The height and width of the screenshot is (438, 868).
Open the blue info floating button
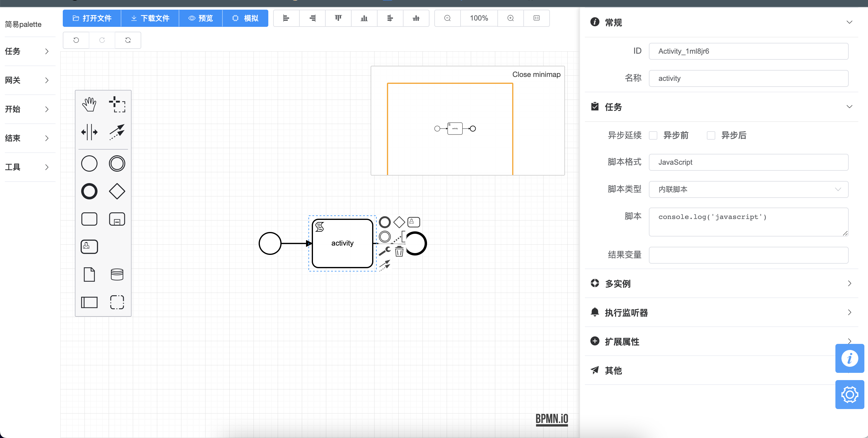pyautogui.click(x=850, y=358)
